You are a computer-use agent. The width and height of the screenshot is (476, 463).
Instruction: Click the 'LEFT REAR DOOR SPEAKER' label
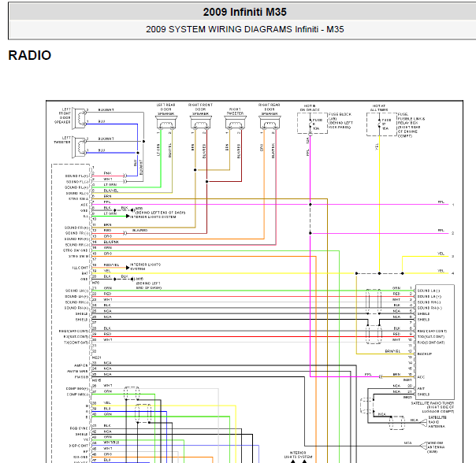(165, 109)
